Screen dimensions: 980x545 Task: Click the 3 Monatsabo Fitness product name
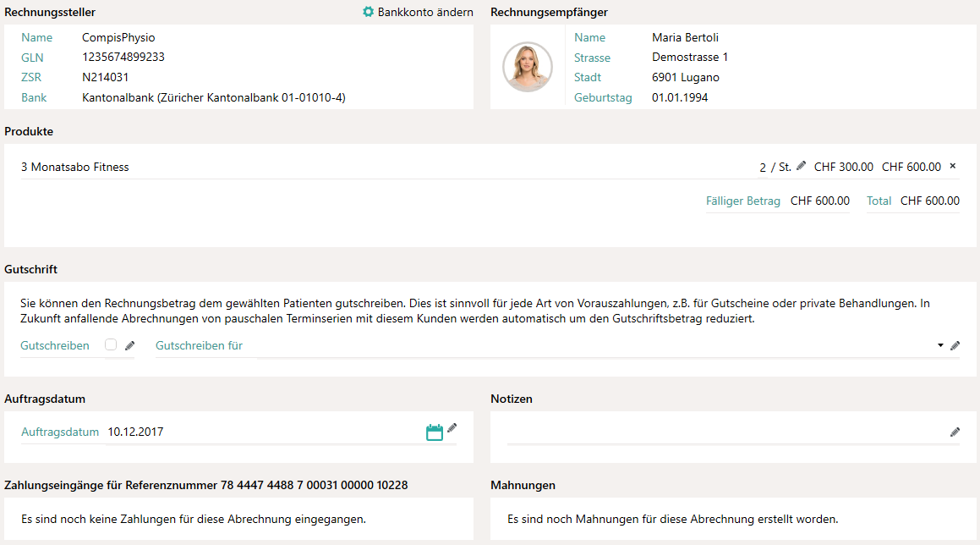point(75,167)
